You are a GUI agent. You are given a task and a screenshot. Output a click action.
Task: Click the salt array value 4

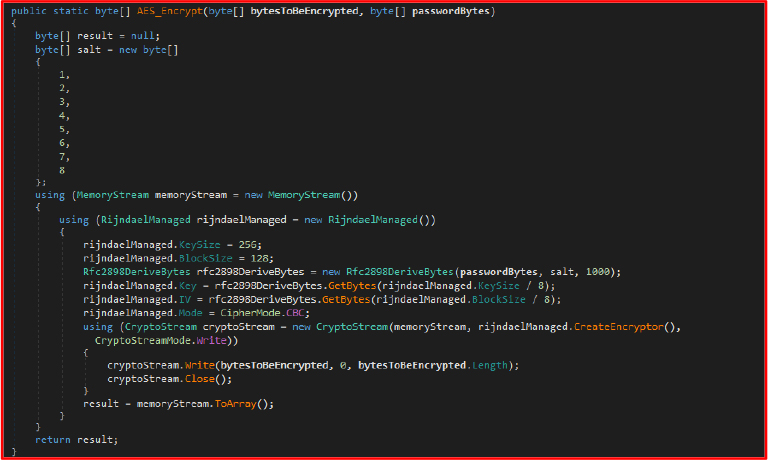(x=62, y=116)
